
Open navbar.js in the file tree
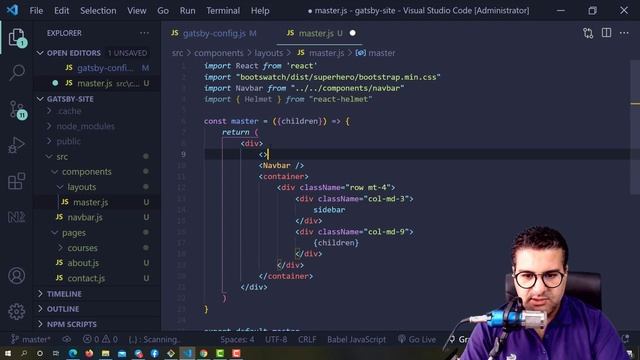[85, 217]
